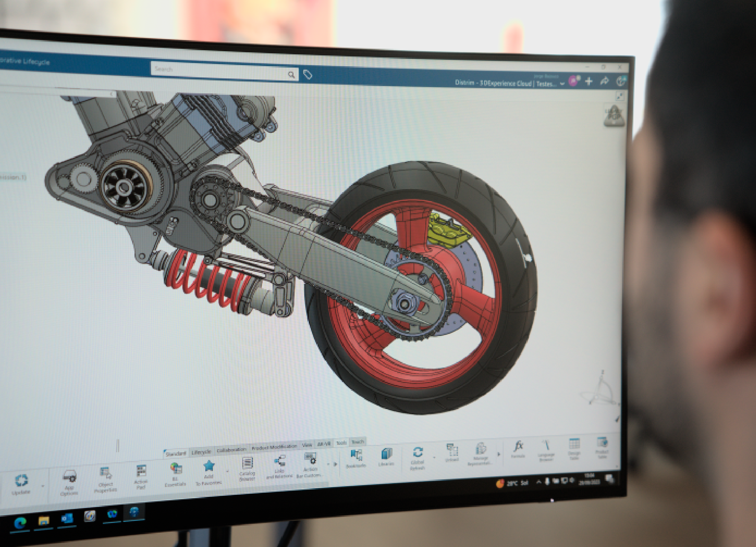Show hidden system tray icons
Image resolution: width=756 pixels, height=547 pixels.
[539, 482]
